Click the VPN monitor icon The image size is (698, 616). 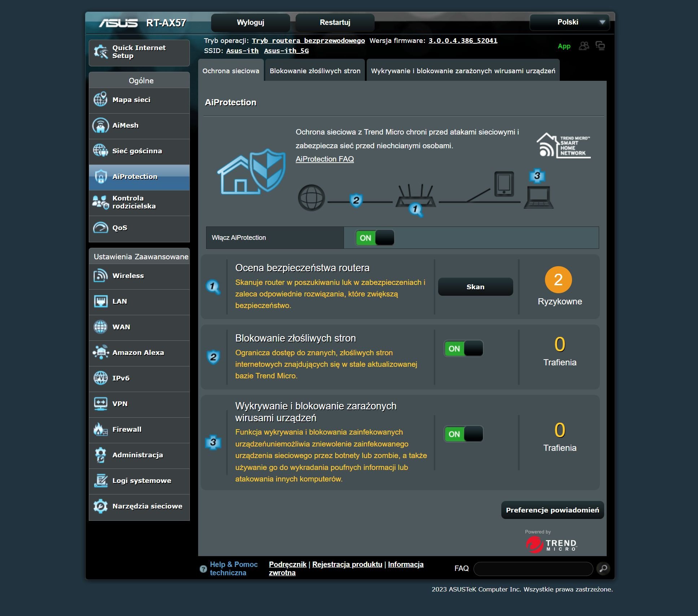point(100,404)
